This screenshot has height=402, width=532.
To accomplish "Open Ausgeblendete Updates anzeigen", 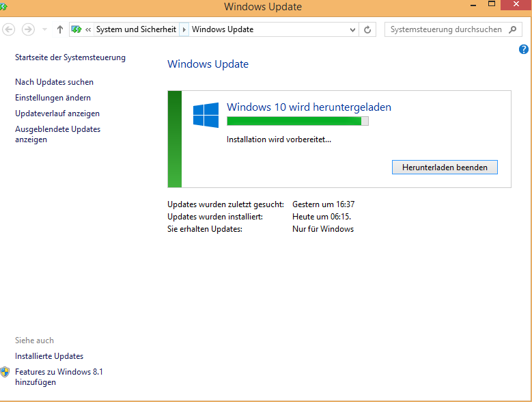I will pos(57,134).
